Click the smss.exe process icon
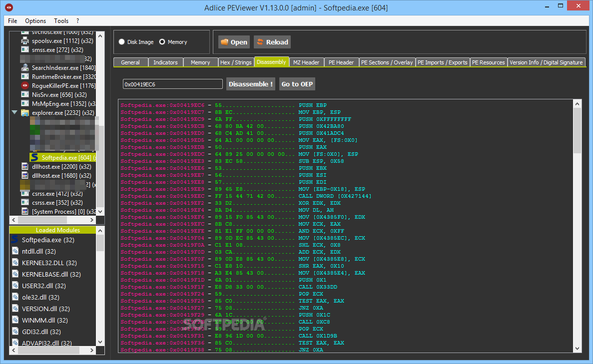The image size is (593, 364). [25, 49]
